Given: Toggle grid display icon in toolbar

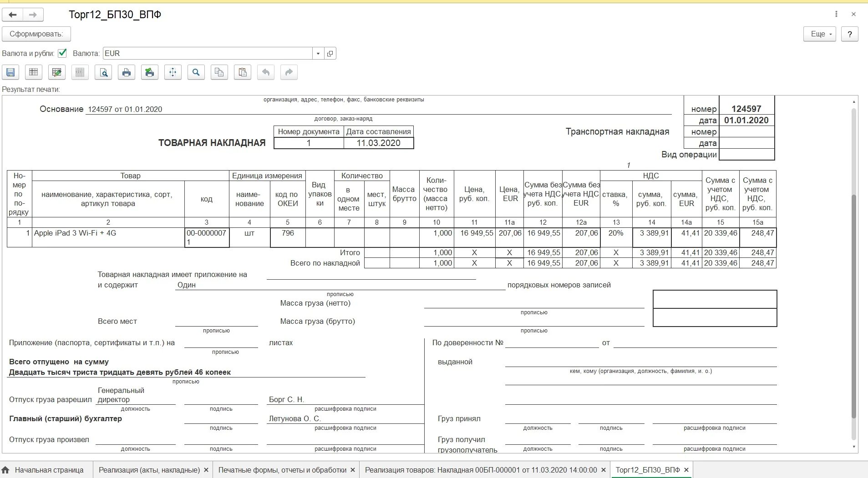Looking at the screenshot, I should click(34, 72).
